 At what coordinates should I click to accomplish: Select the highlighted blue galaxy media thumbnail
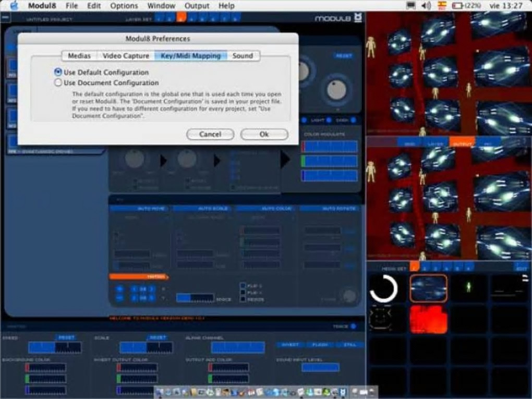pos(429,288)
